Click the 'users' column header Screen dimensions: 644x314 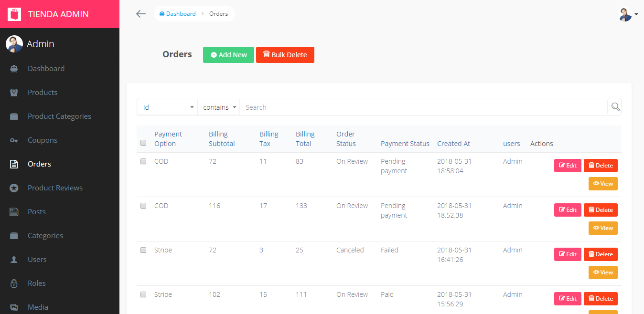pos(512,144)
